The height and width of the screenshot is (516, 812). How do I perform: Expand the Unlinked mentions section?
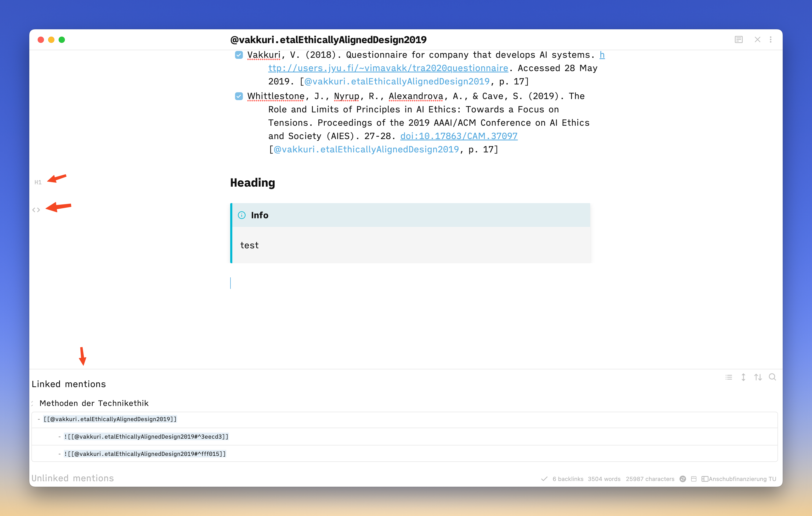tap(72, 478)
